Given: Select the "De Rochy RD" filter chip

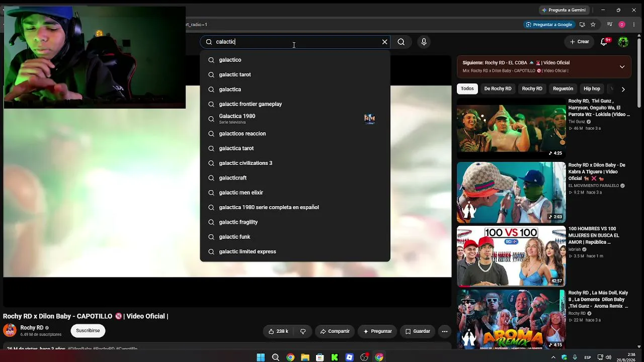Looking at the screenshot, I should coord(498,88).
